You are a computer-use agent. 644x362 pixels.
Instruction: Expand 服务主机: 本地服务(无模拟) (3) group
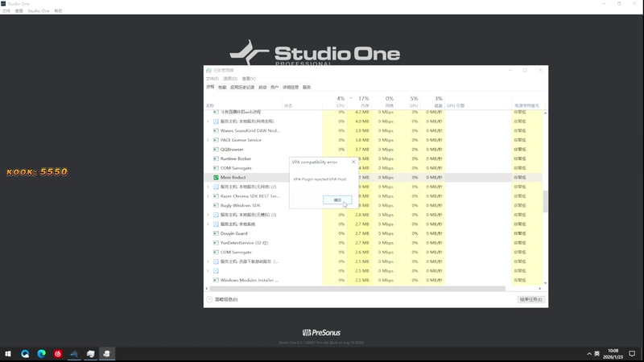[208, 215]
